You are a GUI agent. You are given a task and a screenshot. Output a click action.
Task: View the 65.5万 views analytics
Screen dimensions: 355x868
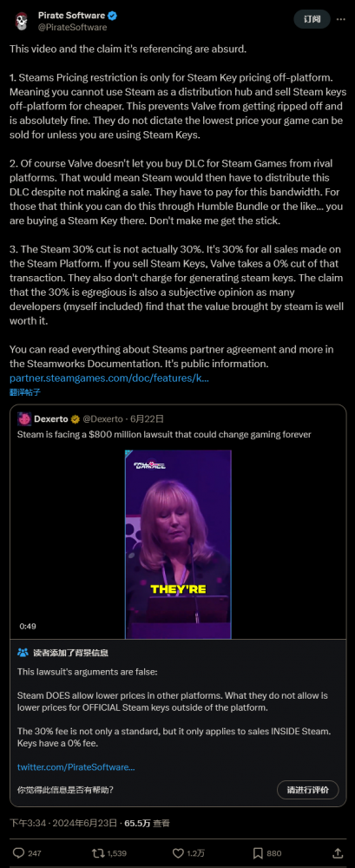click(x=147, y=823)
